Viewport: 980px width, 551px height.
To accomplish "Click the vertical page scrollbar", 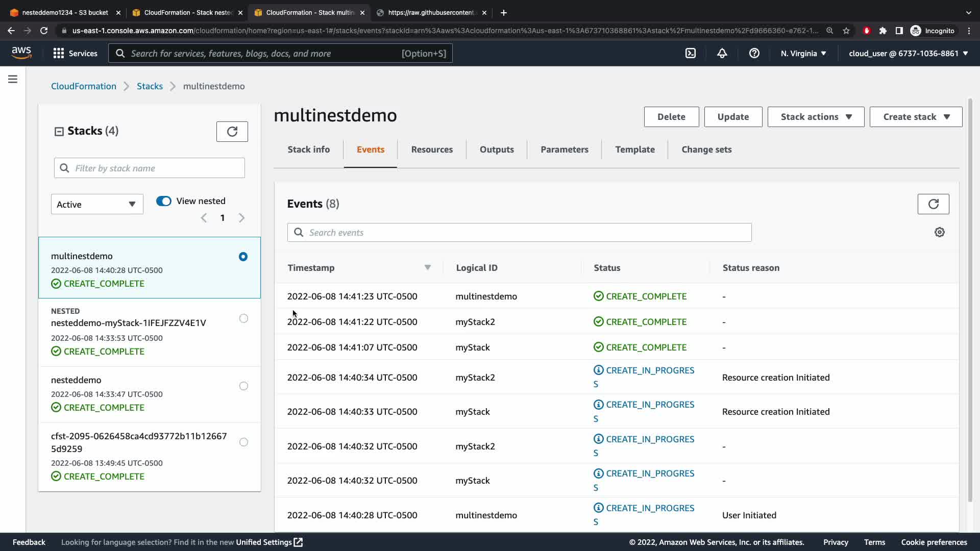I will point(970,300).
